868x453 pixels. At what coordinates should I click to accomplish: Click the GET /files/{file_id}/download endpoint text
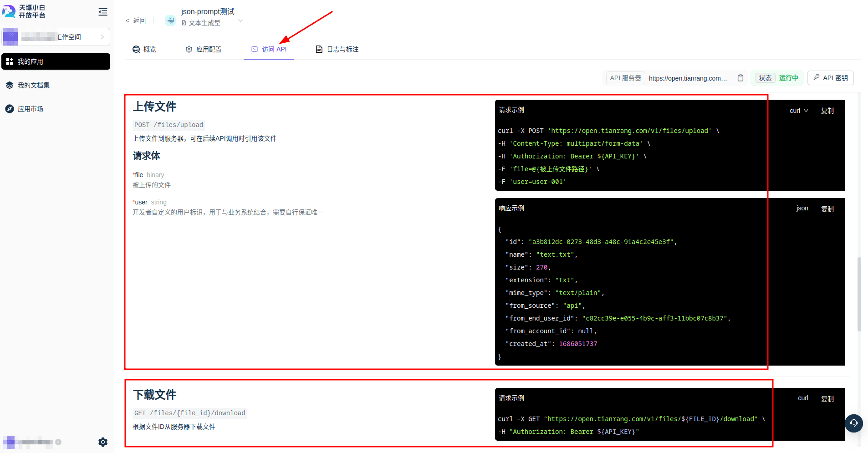pos(190,413)
